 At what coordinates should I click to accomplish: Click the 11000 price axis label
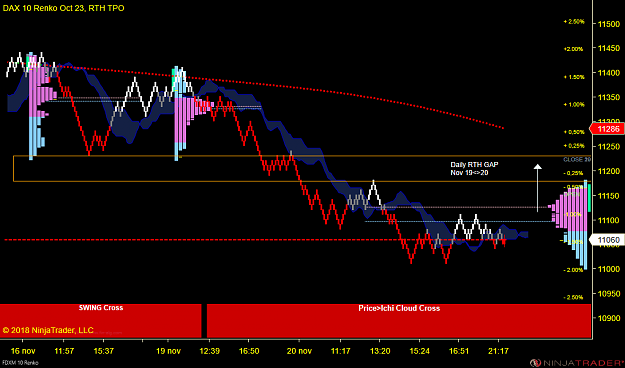[609, 269]
